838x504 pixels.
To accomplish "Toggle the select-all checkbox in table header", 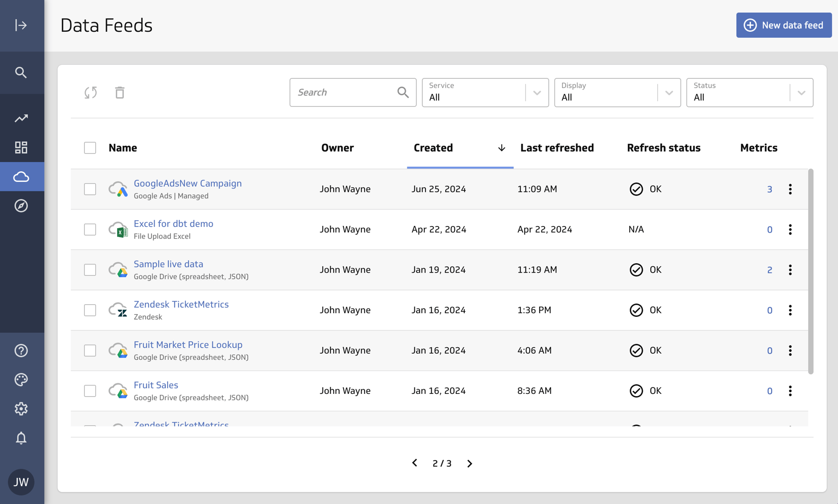I will tap(90, 148).
